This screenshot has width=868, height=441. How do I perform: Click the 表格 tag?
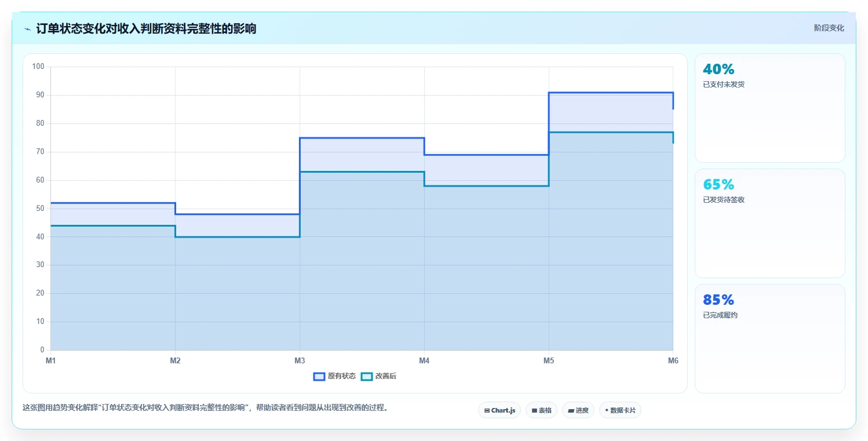[x=541, y=410]
